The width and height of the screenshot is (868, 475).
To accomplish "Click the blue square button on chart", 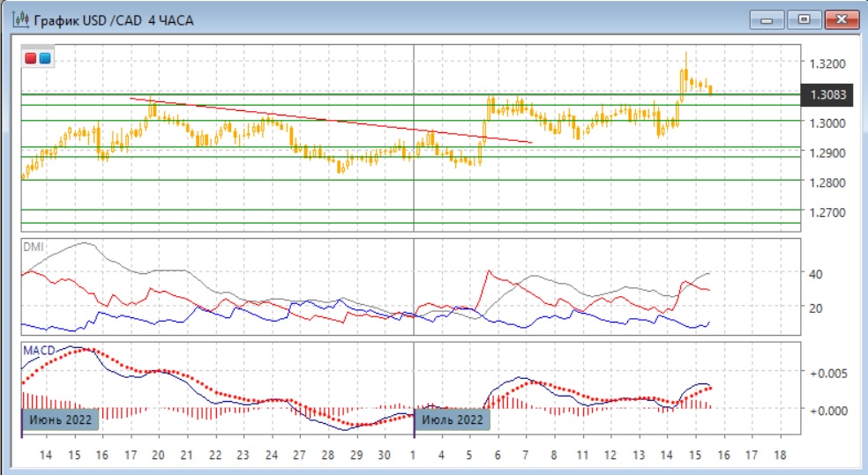I will click(45, 58).
